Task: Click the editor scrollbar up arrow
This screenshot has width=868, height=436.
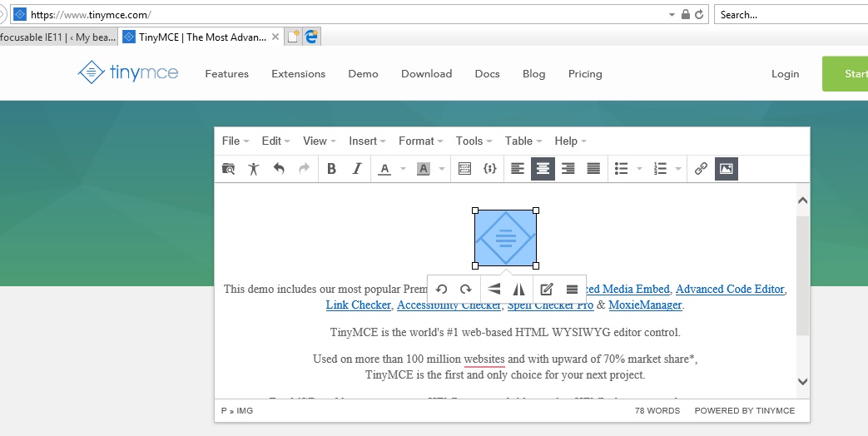Action: click(x=803, y=201)
